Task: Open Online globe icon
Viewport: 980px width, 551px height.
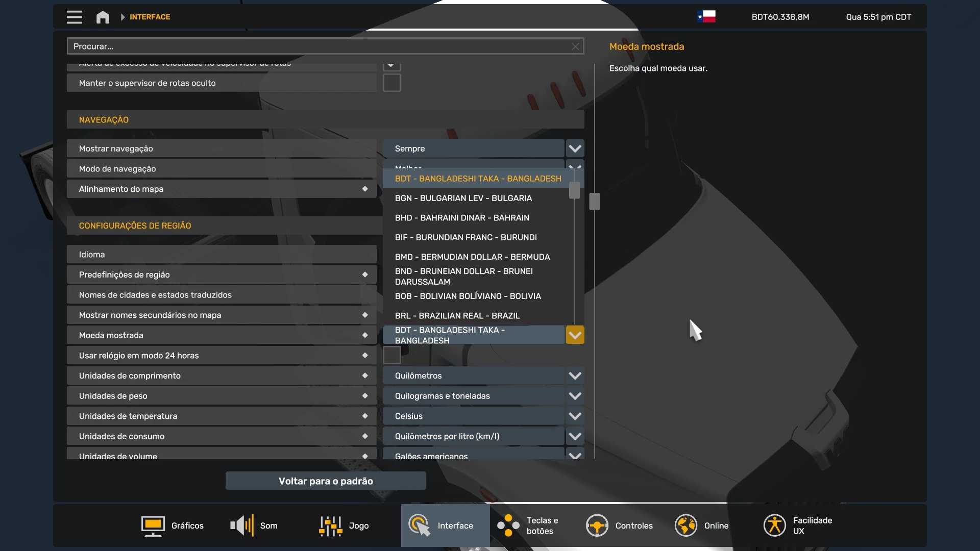Action: coord(685,525)
